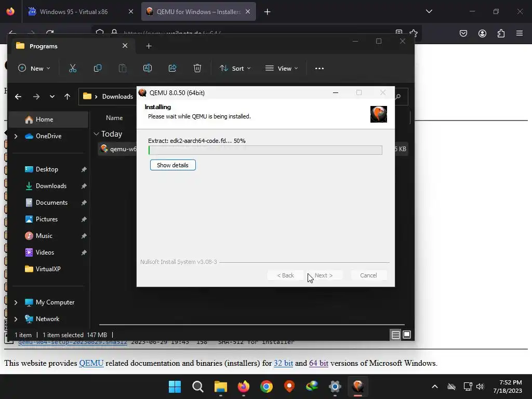Open clock showing 7:52 PM
Image resolution: width=532 pixels, height=399 pixels.
pos(508,387)
